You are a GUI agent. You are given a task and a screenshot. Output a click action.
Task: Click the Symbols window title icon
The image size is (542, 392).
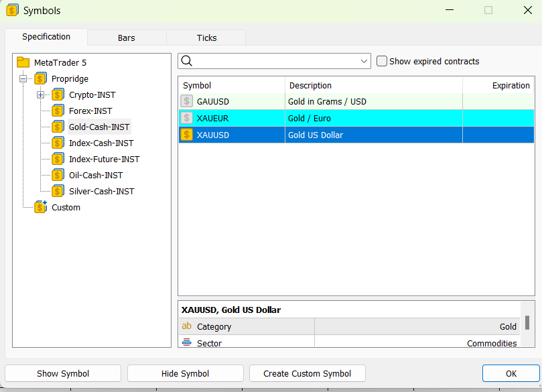pos(12,10)
